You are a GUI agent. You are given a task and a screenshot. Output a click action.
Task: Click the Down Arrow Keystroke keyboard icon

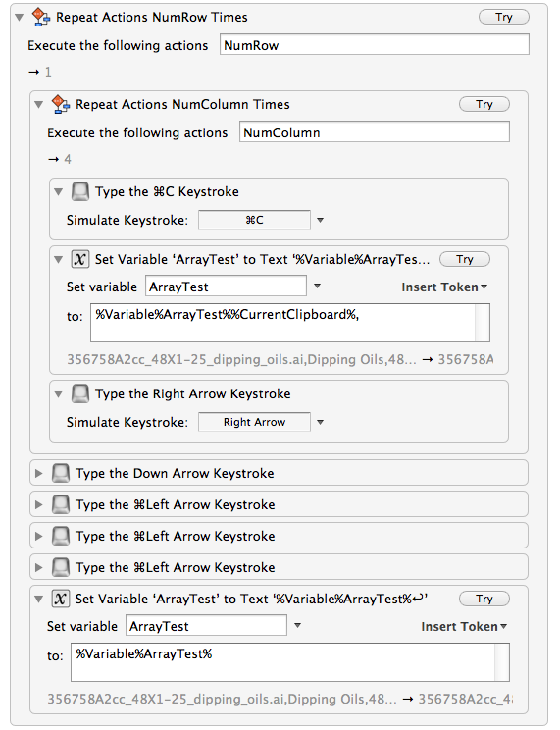point(61,474)
